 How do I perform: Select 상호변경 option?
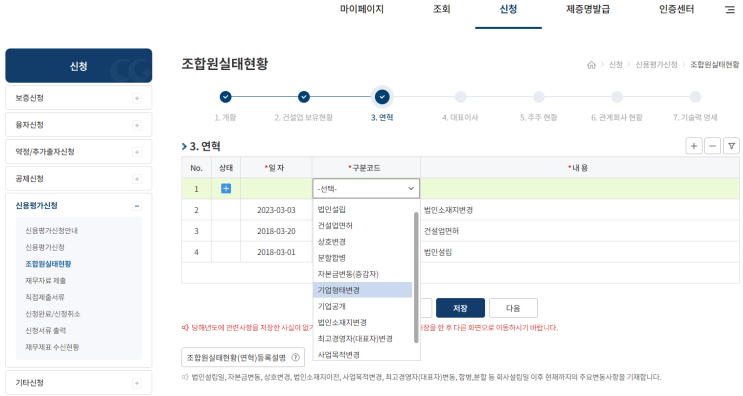pos(362,242)
